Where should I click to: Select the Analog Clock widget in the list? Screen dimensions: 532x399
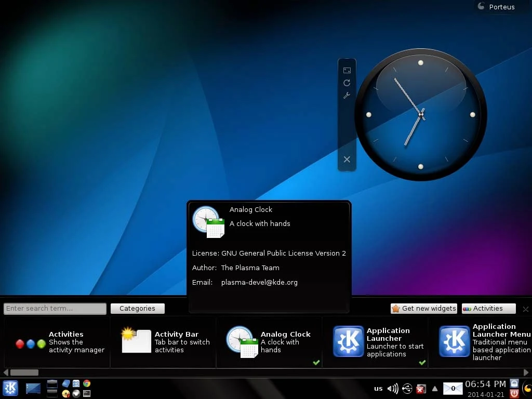(x=270, y=342)
